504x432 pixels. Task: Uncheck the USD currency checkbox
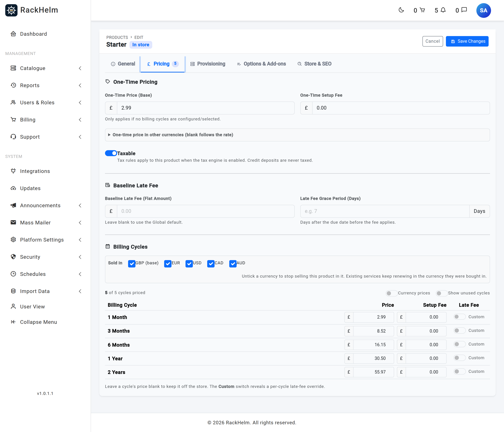pos(189,263)
